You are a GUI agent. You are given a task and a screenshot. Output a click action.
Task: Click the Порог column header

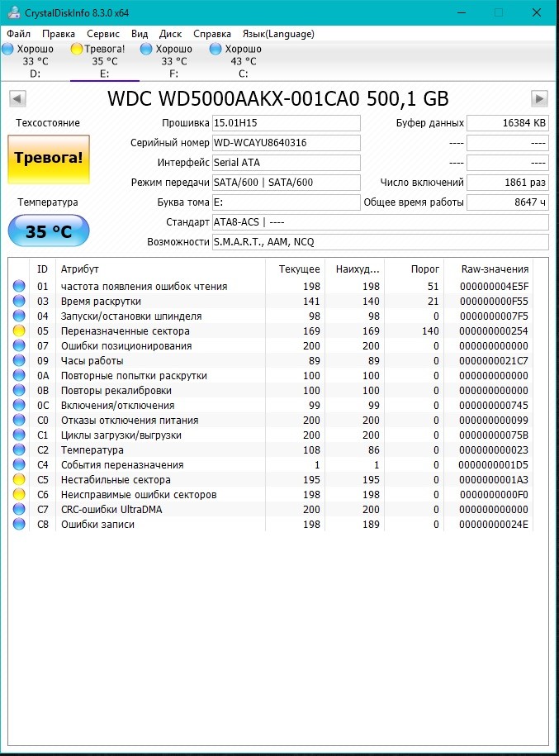pyautogui.click(x=414, y=269)
